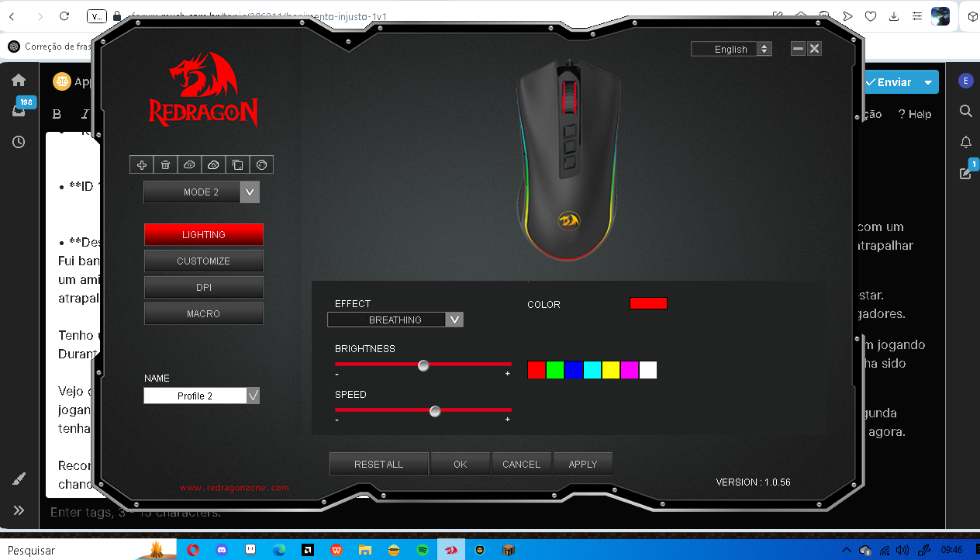
Task: Reload the browser page
Action: click(x=64, y=16)
